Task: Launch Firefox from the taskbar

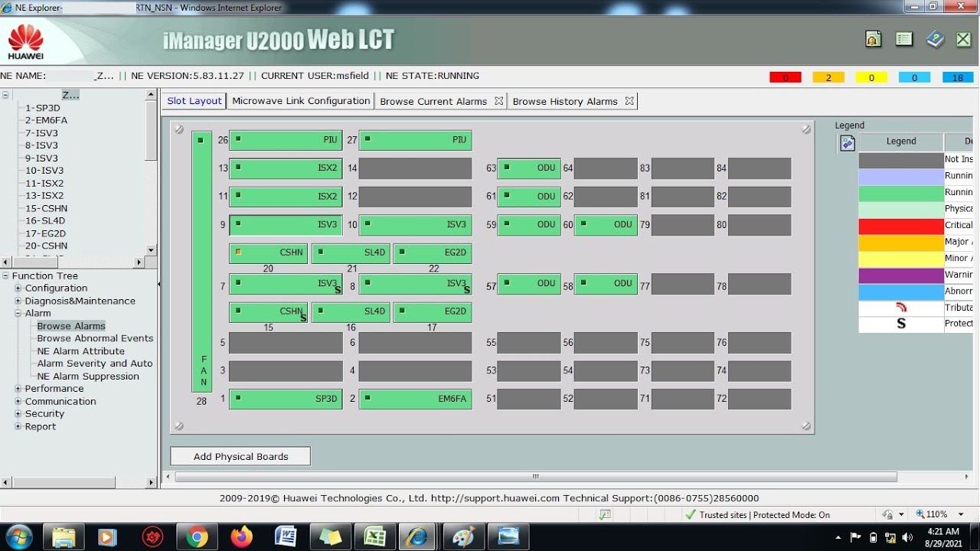Action: tap(241, 537)
